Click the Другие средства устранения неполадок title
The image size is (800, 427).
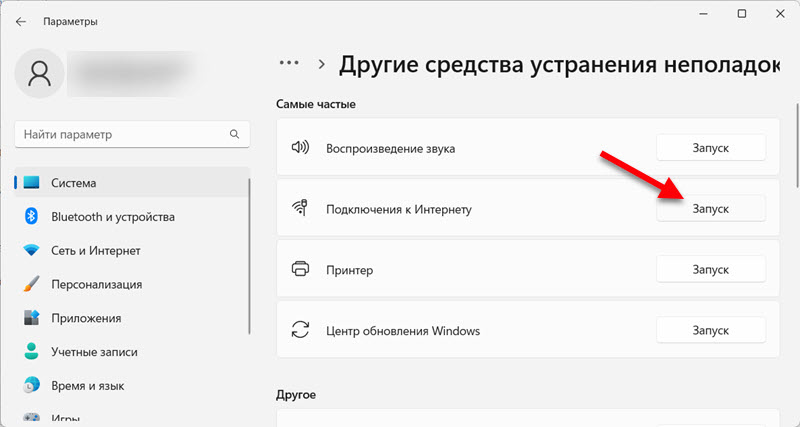(559, 66)
